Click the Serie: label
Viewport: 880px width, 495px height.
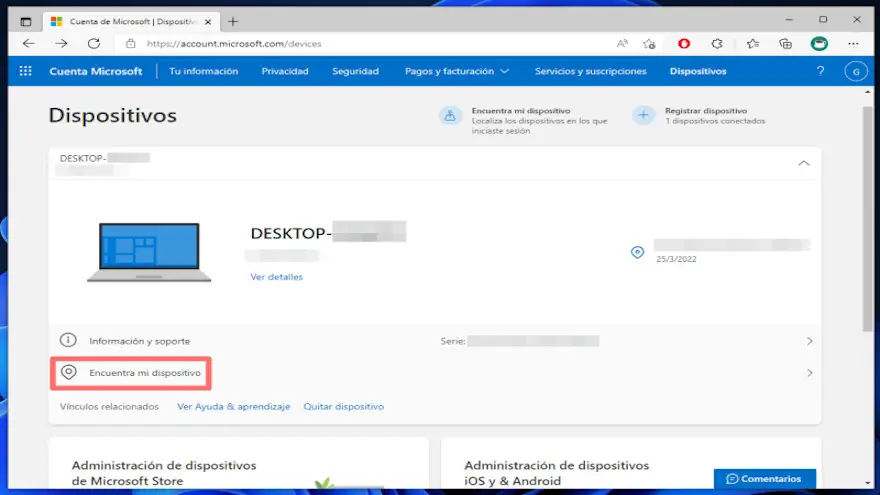pyautogui.click(x=452, y=341)
